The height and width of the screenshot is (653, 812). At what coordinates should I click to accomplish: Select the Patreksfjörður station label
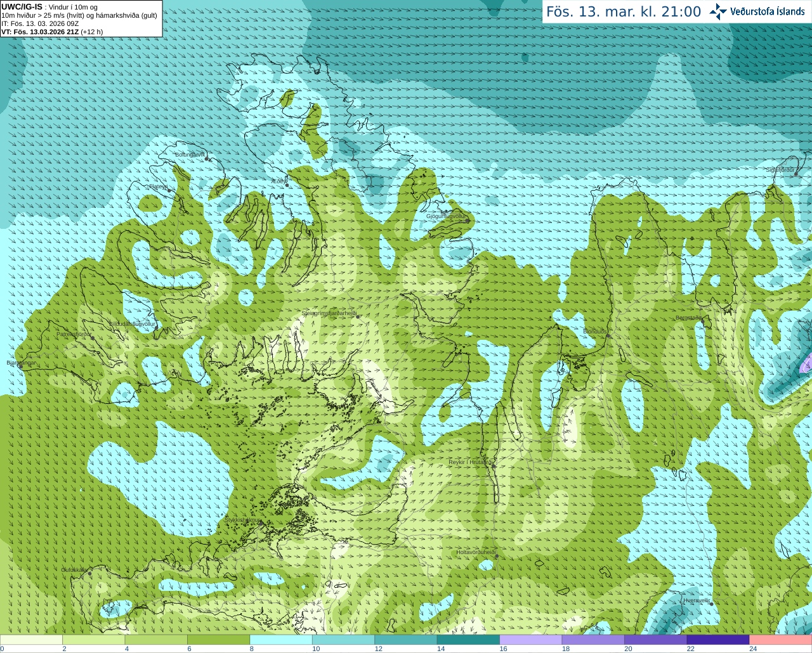[74, 333]
